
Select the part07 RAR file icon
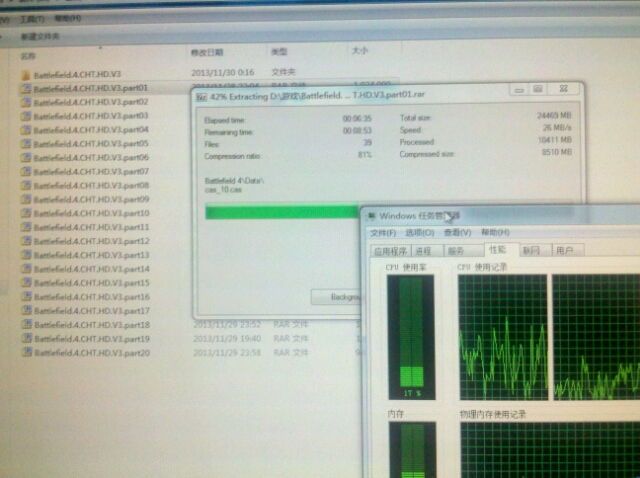[26, 171]
